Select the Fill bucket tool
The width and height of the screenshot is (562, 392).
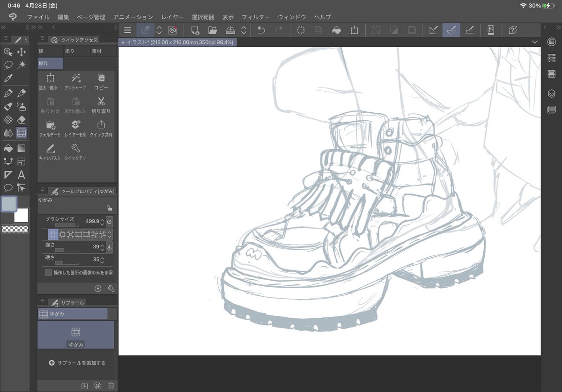[7, 148]
